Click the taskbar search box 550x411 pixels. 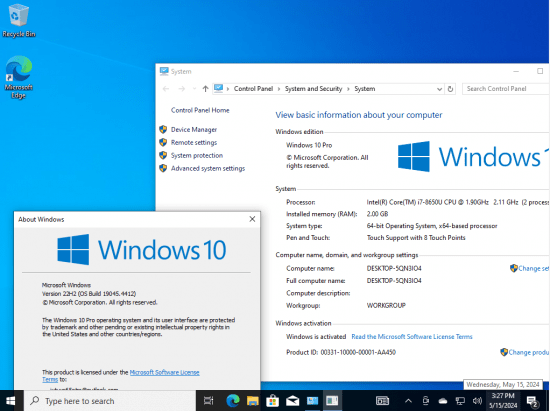(110, 400)
